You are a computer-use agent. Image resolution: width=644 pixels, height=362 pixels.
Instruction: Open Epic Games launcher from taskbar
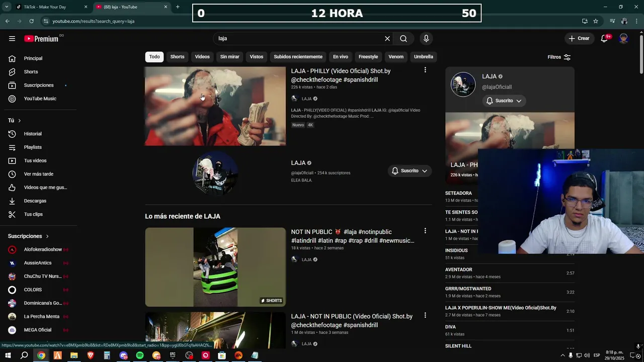[x=173, y=355]
